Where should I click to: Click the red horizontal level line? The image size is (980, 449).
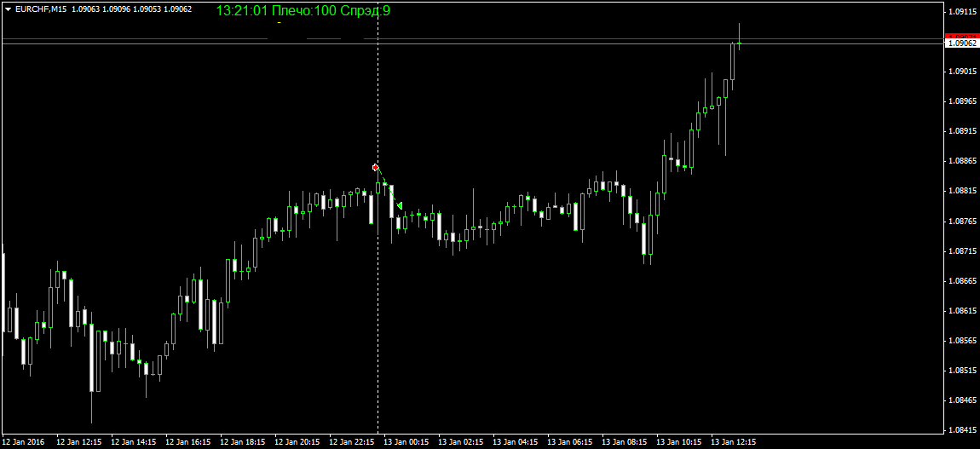point(475,39)
